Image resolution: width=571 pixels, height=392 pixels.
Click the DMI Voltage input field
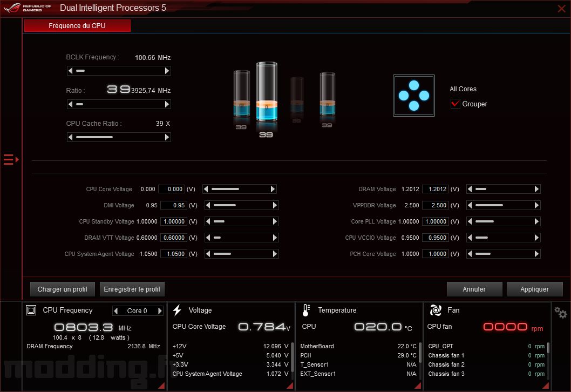click(174, 205)
